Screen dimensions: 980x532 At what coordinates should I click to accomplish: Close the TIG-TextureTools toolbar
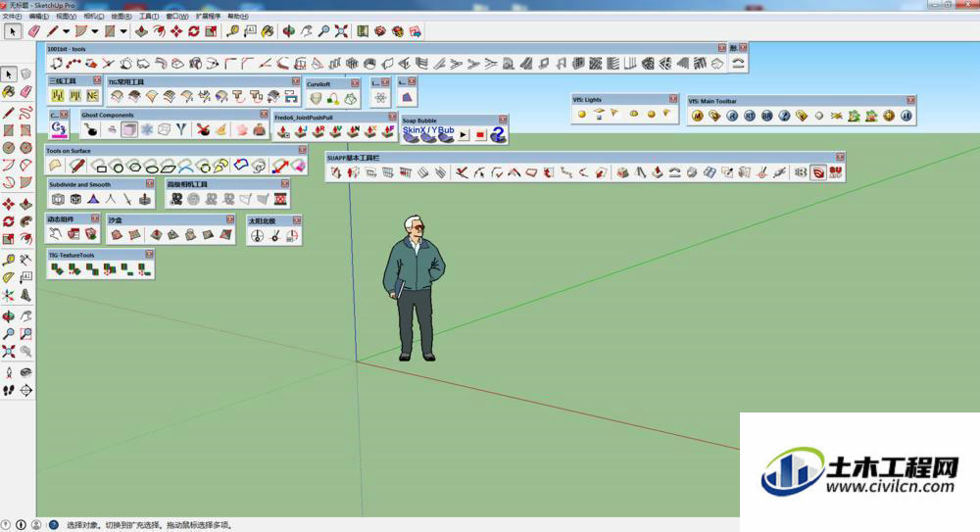pos(149,255)
